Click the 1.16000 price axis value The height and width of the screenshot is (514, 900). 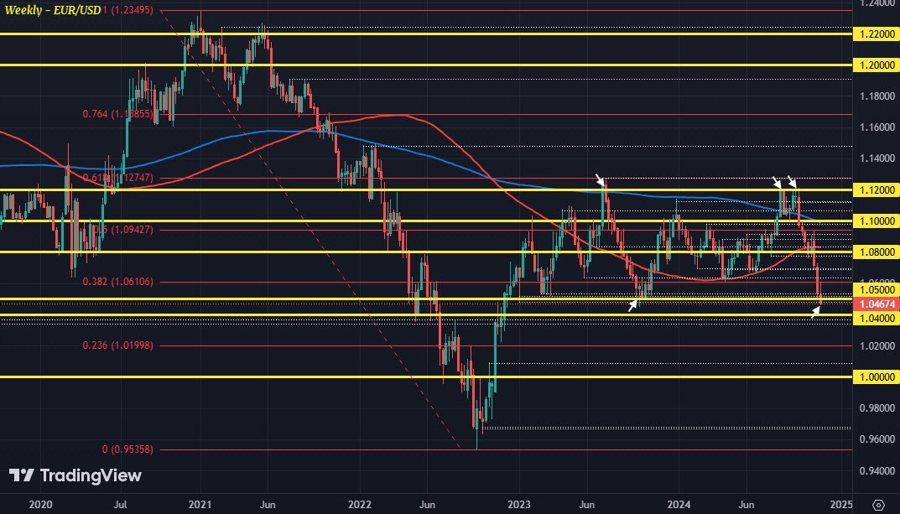877,127
